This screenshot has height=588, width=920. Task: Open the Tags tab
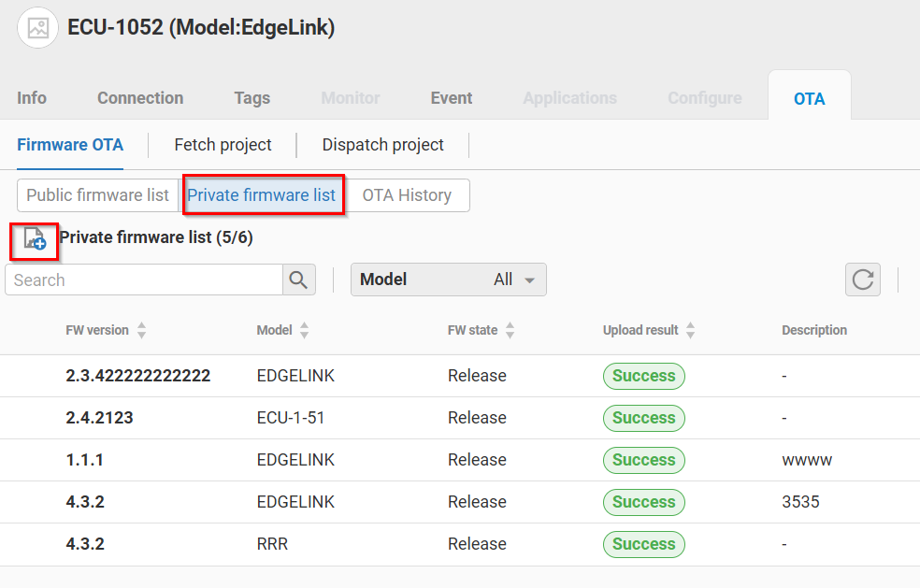tap(252, 98)
